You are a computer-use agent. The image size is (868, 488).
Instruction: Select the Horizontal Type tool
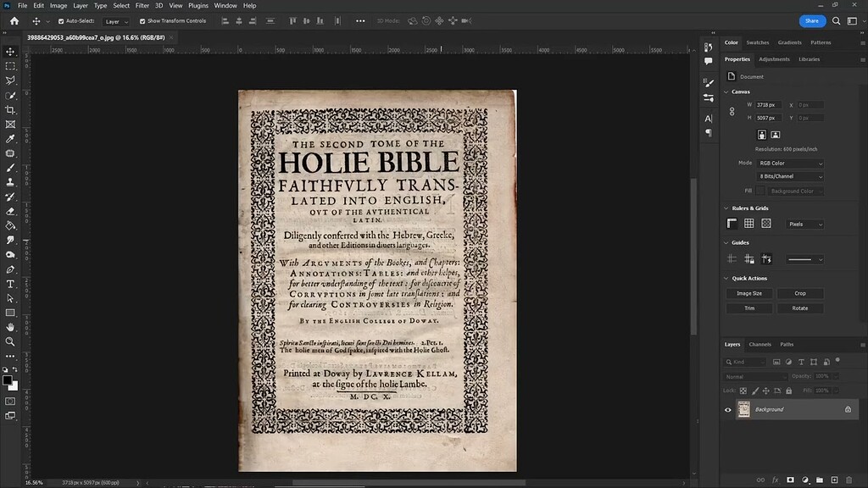tap(10, 284)
